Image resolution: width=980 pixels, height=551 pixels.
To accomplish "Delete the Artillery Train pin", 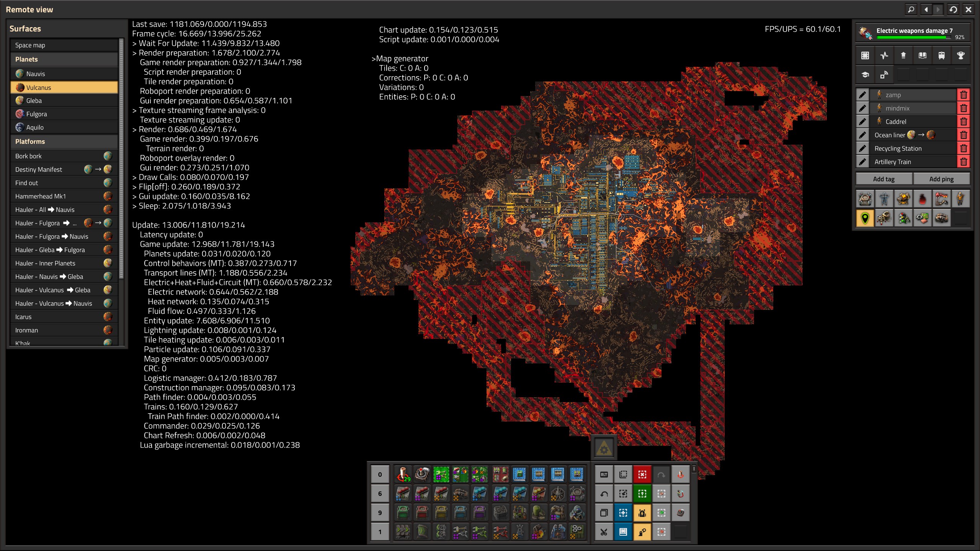I will tap(964, 162).
